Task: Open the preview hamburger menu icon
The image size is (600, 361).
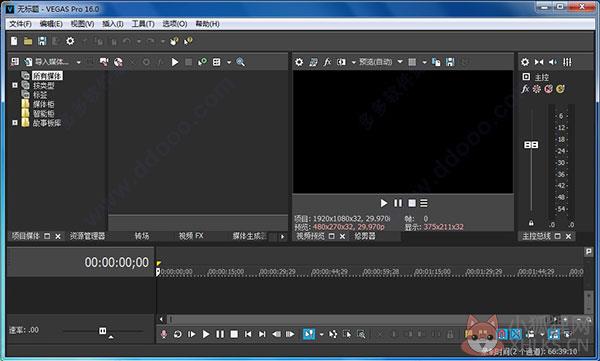Action: (x=424, y=203)
